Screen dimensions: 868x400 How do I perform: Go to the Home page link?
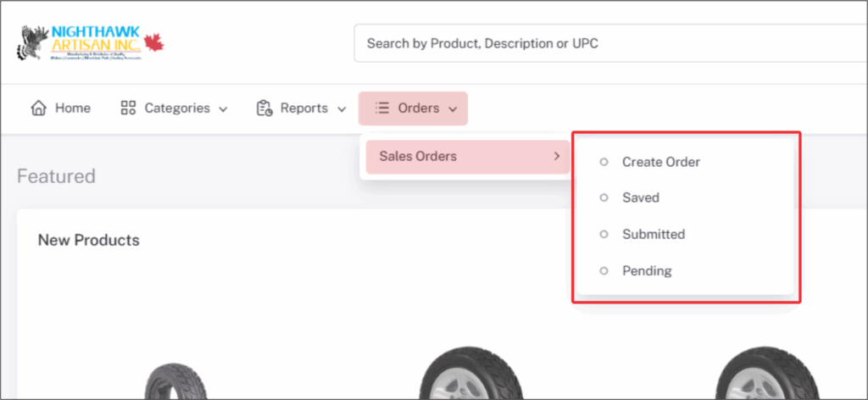72,108
